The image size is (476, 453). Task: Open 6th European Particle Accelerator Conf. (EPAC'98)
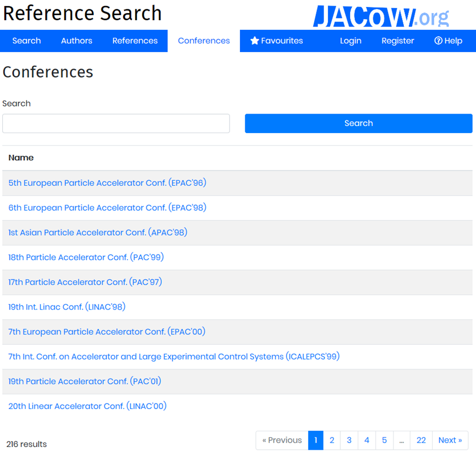(x=107, y=208)
